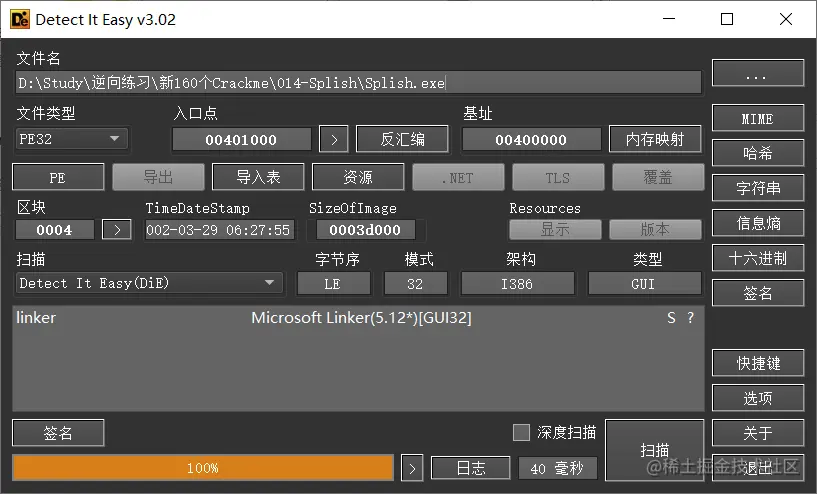Screen dimensions: 817x494
Task: Click the TimeDateStamp field
Action: coord(219,229)
